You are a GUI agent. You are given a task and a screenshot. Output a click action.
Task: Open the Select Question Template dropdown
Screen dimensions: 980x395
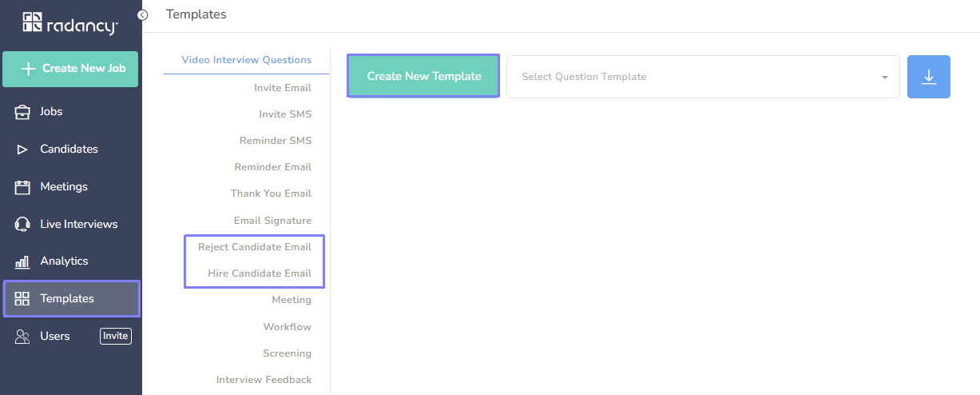[x=695, y=77]
